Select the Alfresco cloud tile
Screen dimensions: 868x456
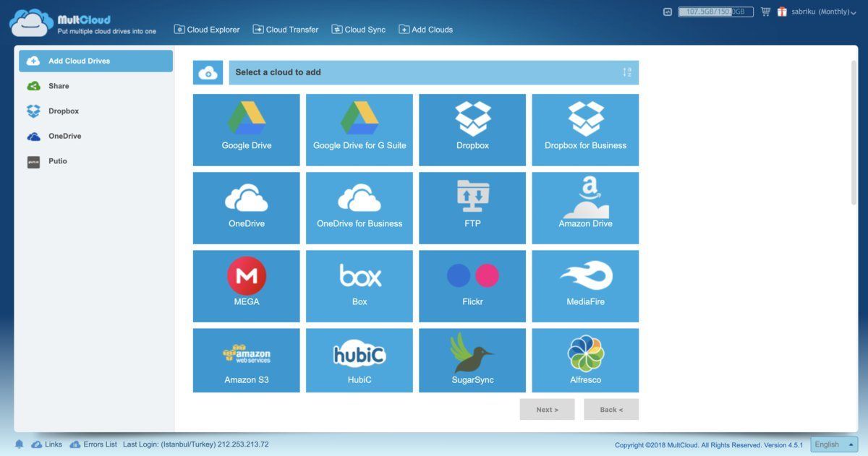pos(585,360)
